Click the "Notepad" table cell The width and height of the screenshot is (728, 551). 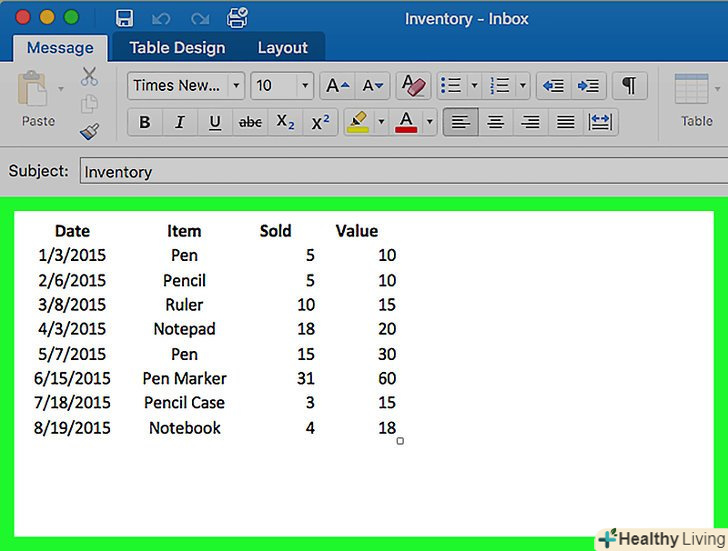click(x=184, y=329)
